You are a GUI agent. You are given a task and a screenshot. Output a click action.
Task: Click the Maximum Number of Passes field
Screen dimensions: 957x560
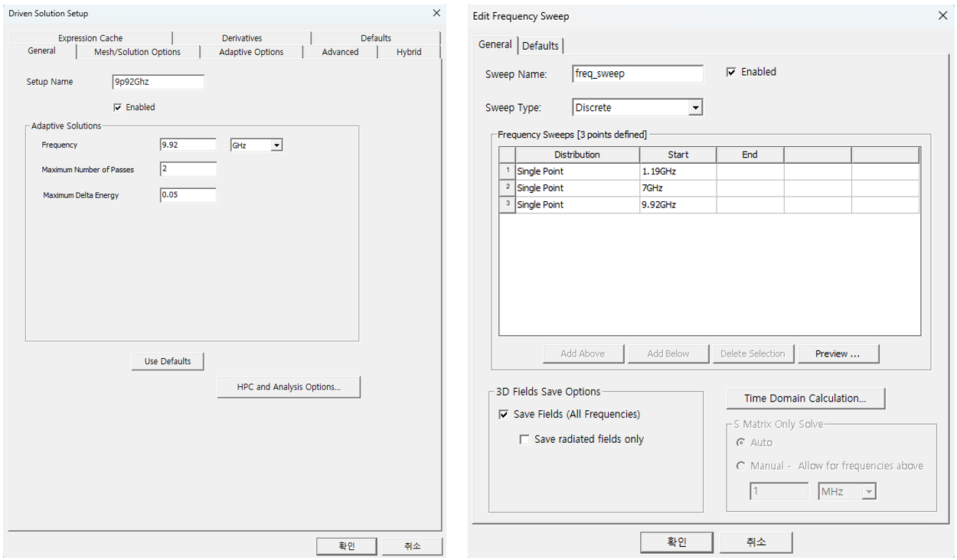tap(188, 169)
